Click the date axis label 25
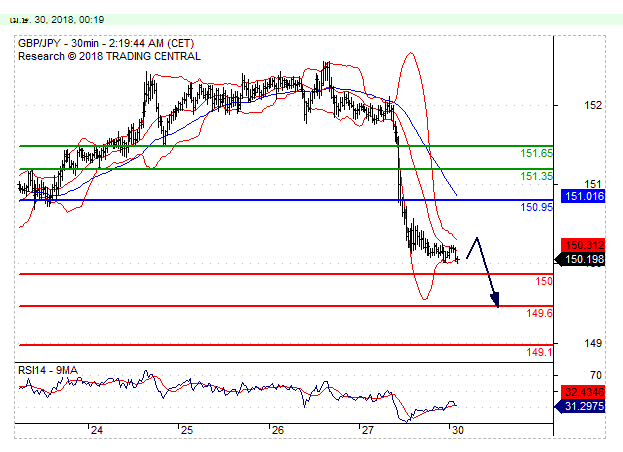The width and height of the screenshot is (623, 452). 186,430
